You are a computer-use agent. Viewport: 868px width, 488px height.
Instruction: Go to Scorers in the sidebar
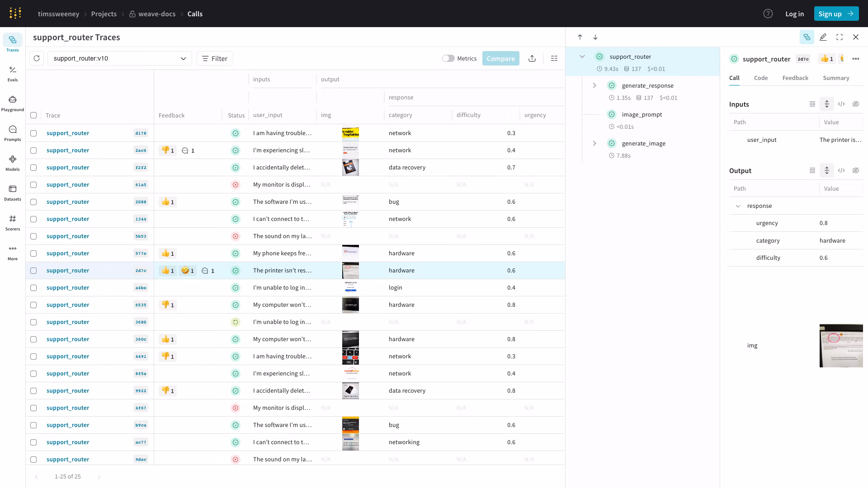[13, 222]
